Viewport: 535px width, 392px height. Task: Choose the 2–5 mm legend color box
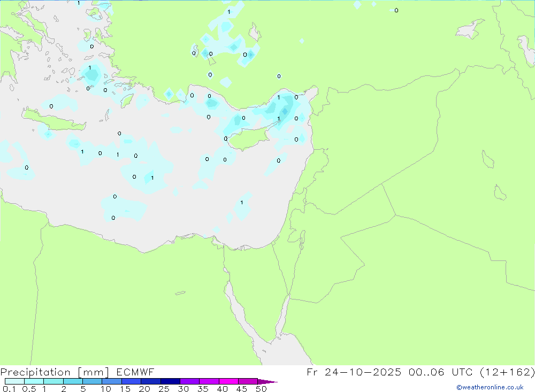[73, 381]
